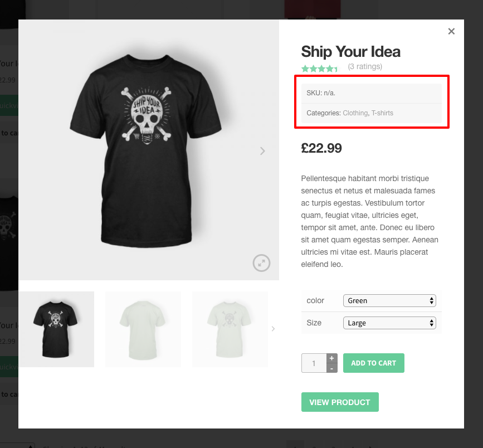Click the £22.99 price text

click(322, 149)
